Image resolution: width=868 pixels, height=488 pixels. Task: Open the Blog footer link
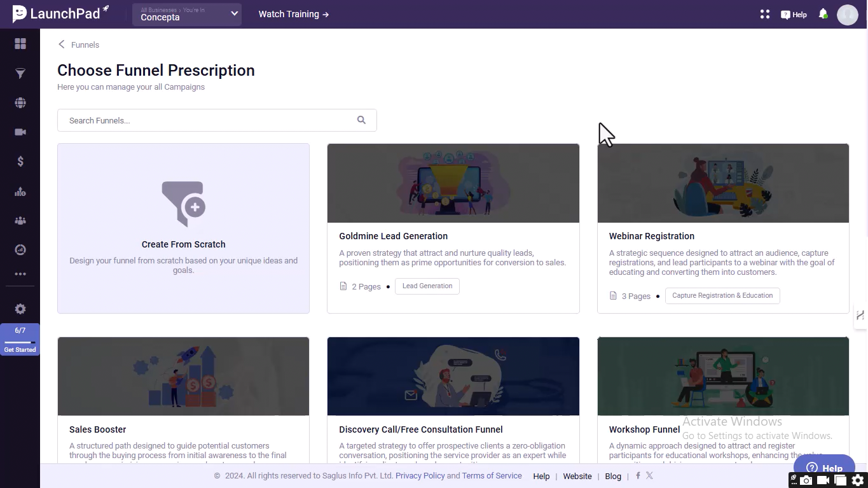[613, 476]
